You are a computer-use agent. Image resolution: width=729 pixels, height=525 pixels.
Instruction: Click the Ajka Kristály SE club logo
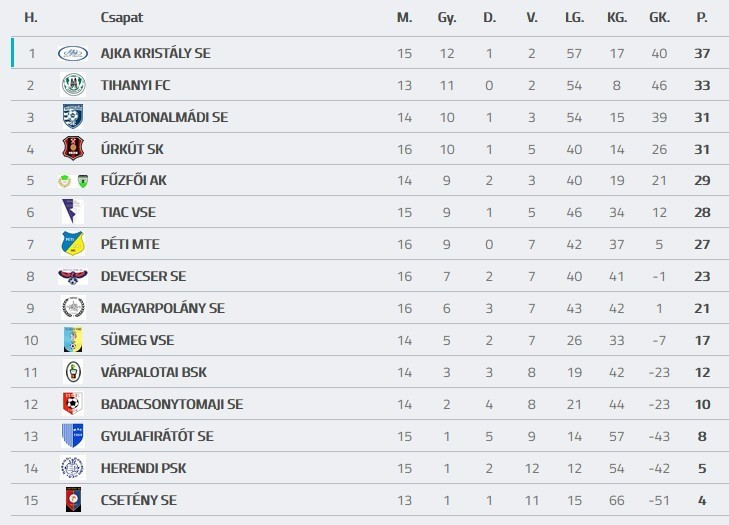click(73, 53)
